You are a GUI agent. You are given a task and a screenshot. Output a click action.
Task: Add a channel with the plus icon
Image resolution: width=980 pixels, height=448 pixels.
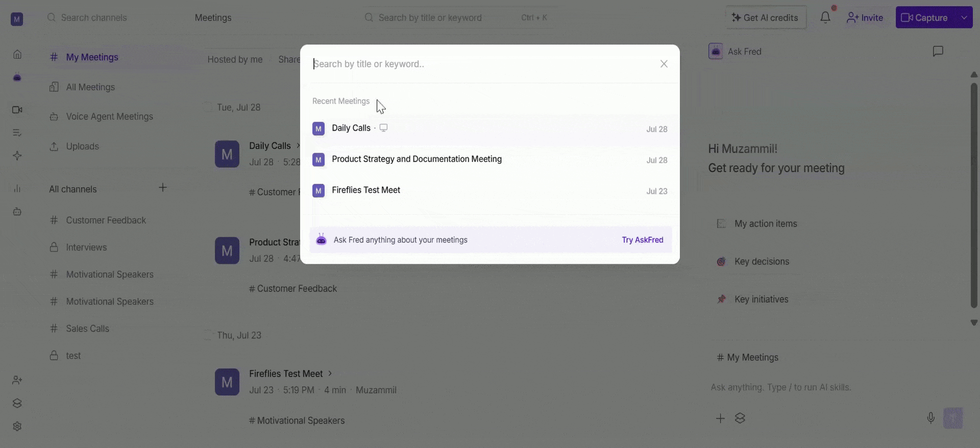pos(163,188)
